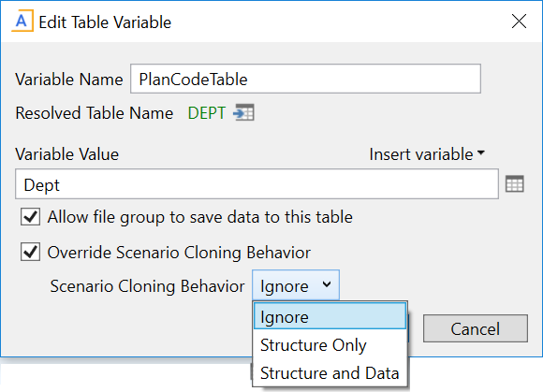The width and height of the screenshot is (543, 392).
Task: Click the green DEPT resolved table name
Action: [x=207, y=113]
